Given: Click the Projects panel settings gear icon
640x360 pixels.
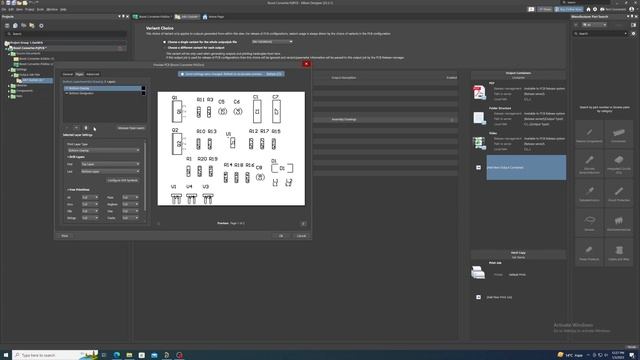Looking at the screenshot, I should click(41, 26).
